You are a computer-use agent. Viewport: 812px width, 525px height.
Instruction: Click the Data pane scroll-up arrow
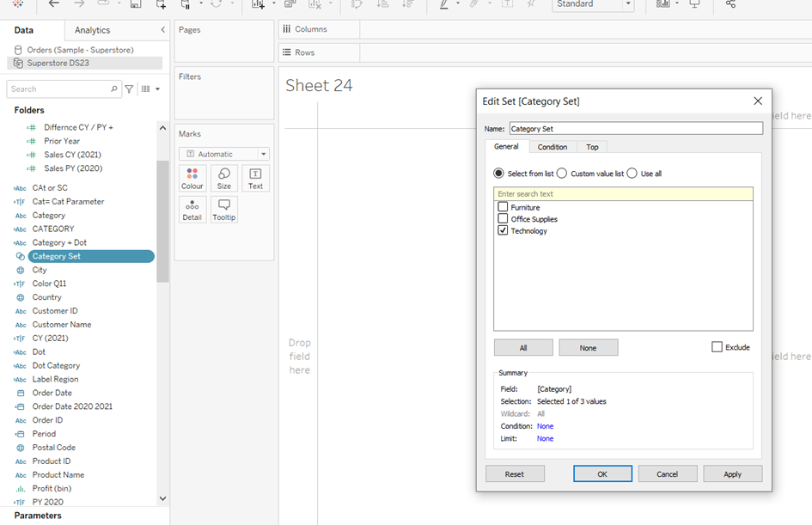162,128
